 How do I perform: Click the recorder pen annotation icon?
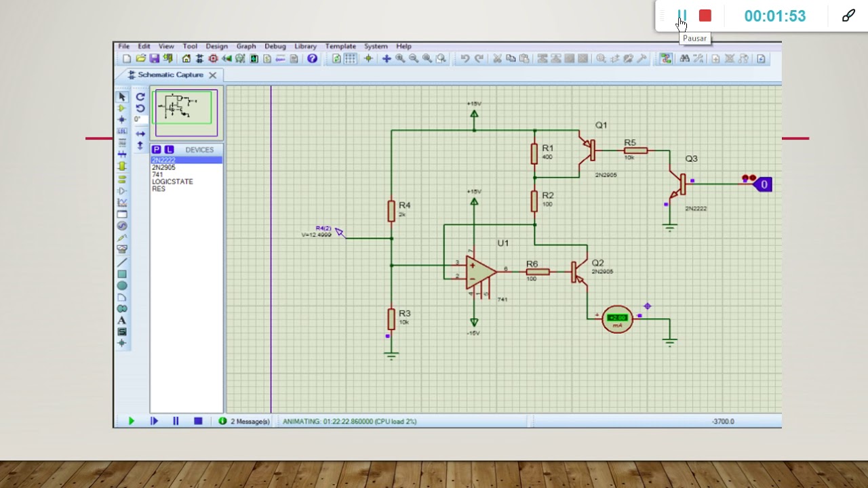[848, 16]
